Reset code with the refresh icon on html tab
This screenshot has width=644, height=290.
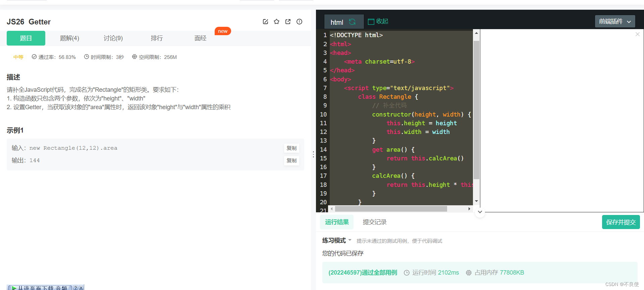pos(352,22)
